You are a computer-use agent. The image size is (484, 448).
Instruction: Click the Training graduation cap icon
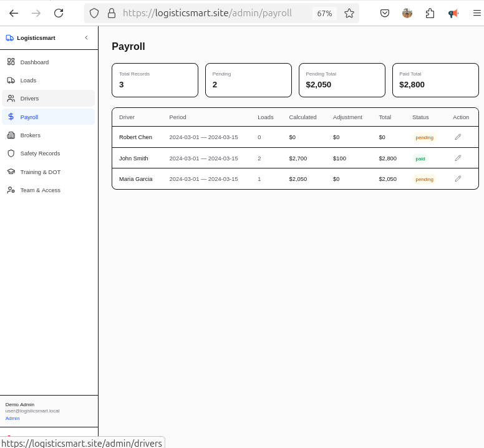pyautogui.click(x=11, y=172)
